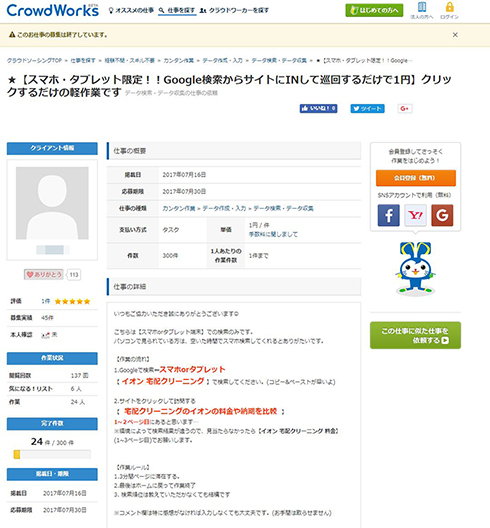Viewport: 490px width, 528px height.
Task: Open the client avatar thumbnail
Action: coord(52,203)
